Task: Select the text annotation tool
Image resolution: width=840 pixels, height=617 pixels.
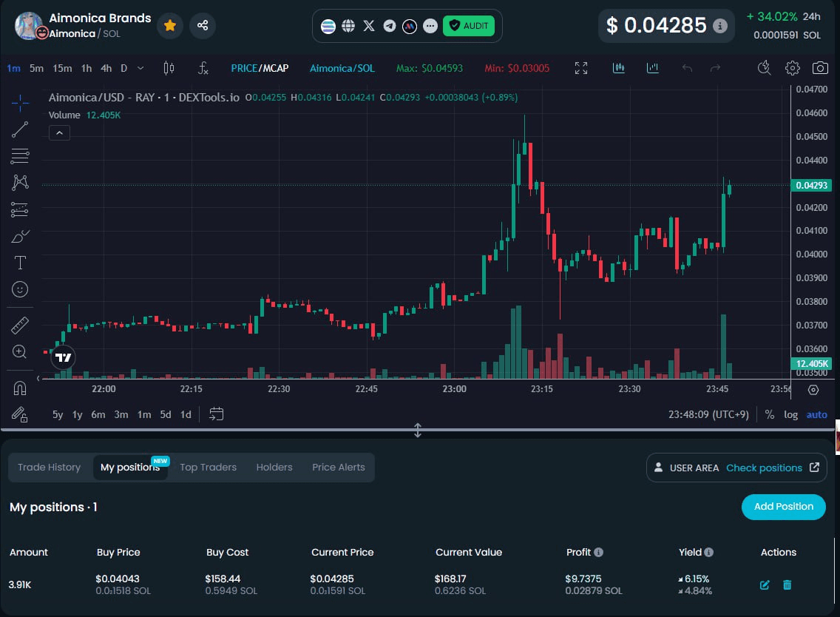Action: point(20,263)
